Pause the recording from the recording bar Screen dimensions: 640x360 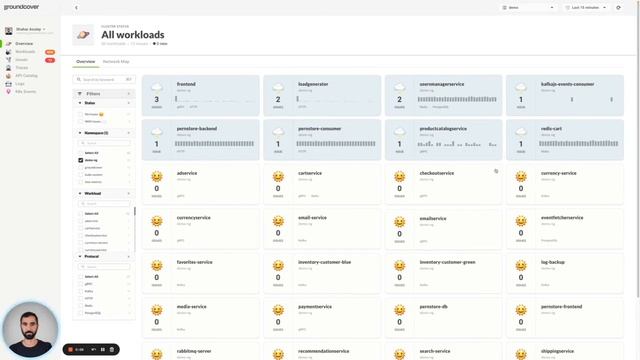(x=102, y=349)
